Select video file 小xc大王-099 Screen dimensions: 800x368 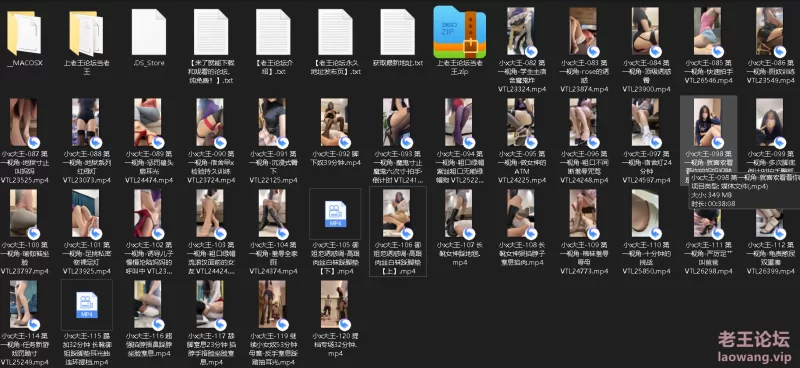(770, 123)
